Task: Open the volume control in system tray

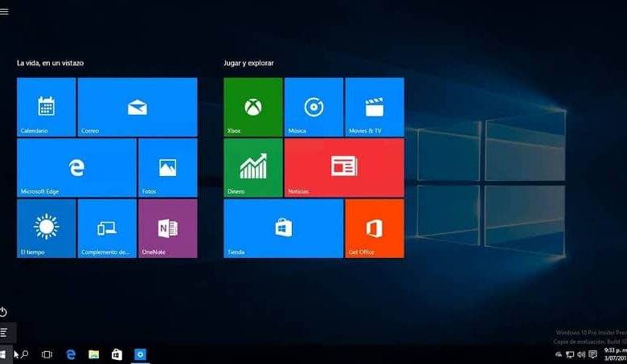Action: [581, 354]
